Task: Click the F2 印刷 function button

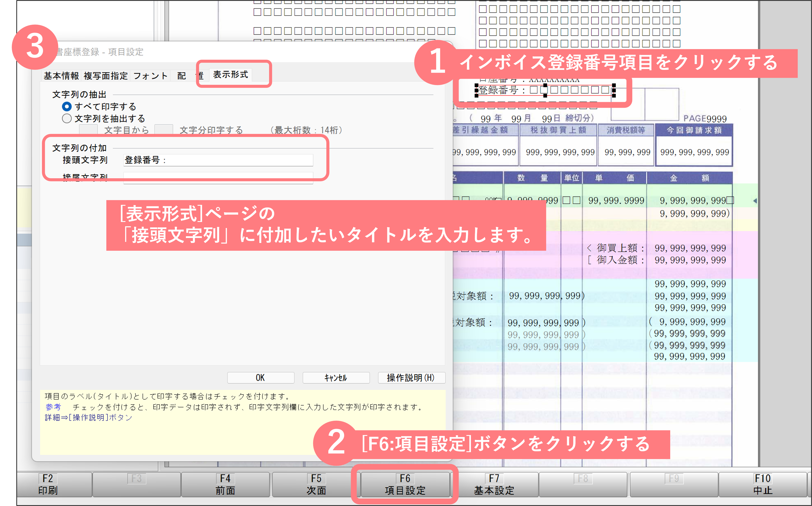Action: click(x=54, y=484)
